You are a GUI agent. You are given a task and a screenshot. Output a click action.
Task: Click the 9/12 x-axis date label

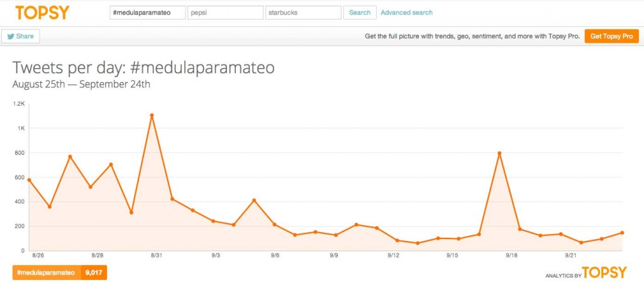393,255
